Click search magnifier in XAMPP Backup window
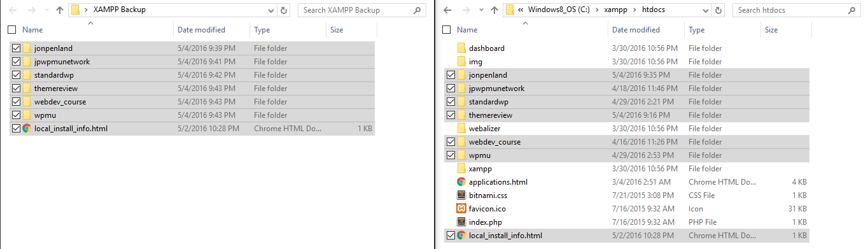The width and height of the screenshot is (868, 249). [x=417, y=10]
